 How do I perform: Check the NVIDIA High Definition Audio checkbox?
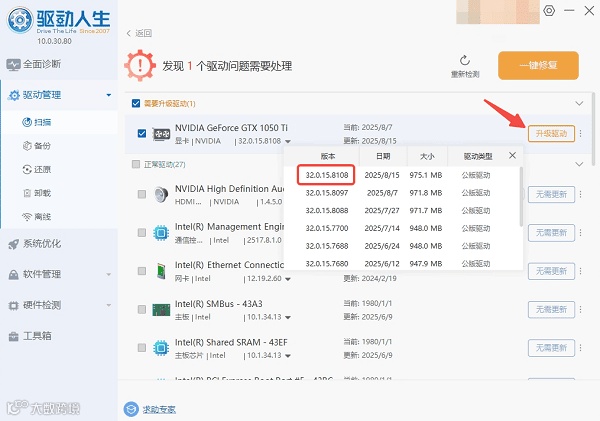pos(142,194)
